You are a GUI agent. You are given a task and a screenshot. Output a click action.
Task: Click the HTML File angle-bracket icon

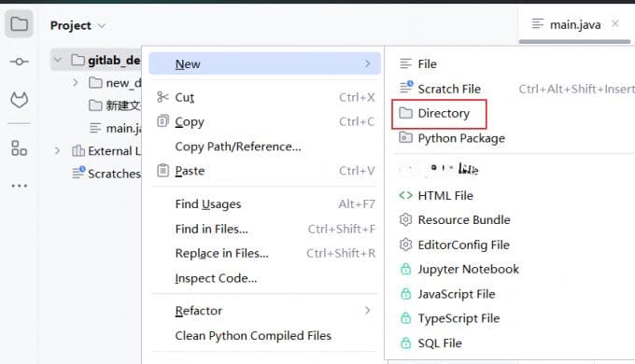coord(405,196)
